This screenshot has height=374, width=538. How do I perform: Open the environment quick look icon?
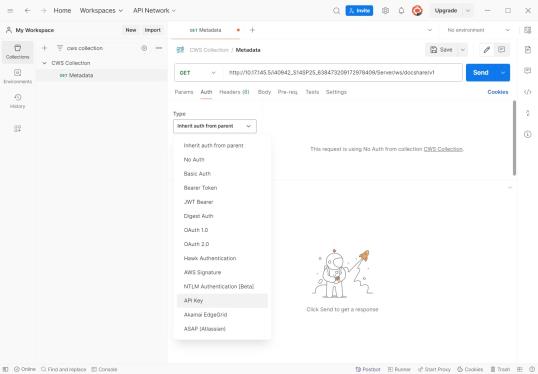(527, 30)
